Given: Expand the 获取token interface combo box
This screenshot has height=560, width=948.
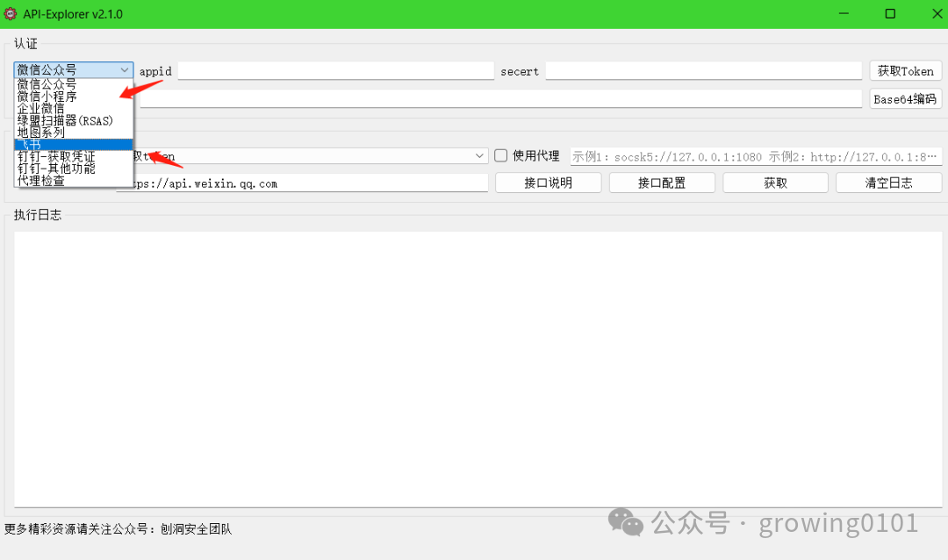Looking at the screenshot, I should point(479,155).
